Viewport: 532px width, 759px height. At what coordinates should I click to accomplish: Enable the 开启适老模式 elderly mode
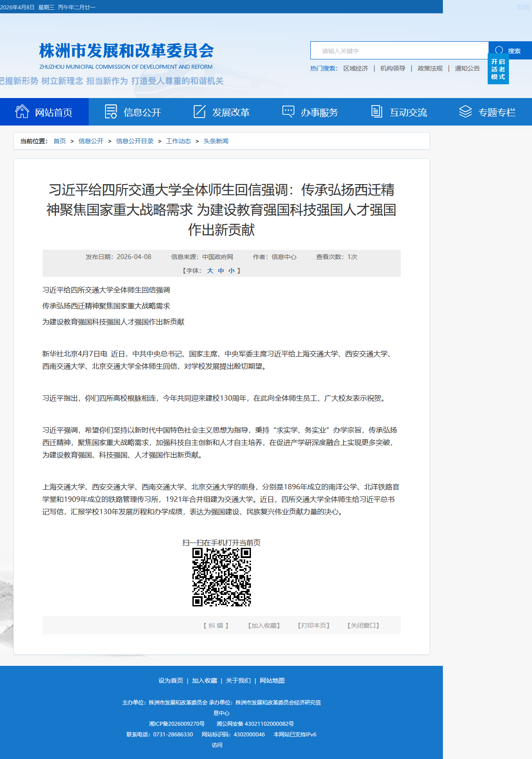pos(498,69)
